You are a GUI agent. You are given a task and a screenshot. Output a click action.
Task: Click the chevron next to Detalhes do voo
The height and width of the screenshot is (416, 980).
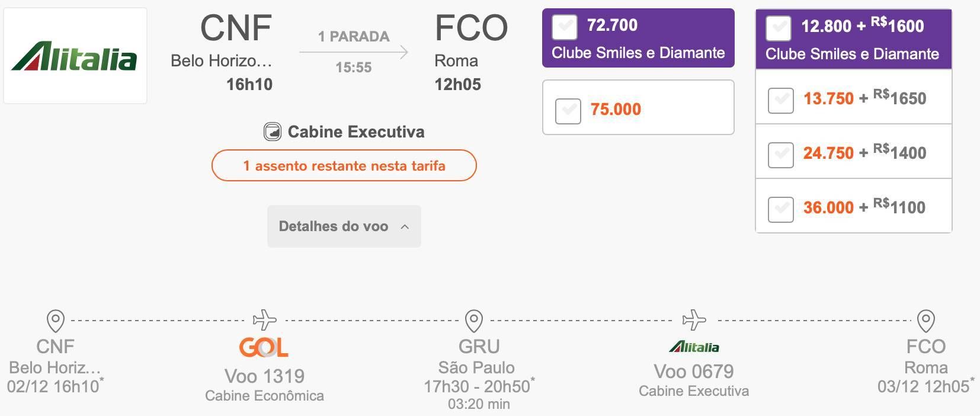point(405,226)
